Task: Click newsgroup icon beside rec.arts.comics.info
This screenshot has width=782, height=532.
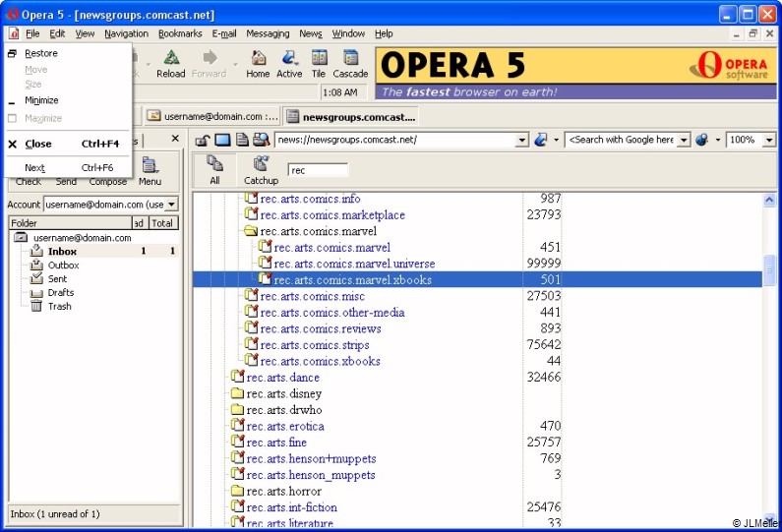Action: tap(252, 199)
